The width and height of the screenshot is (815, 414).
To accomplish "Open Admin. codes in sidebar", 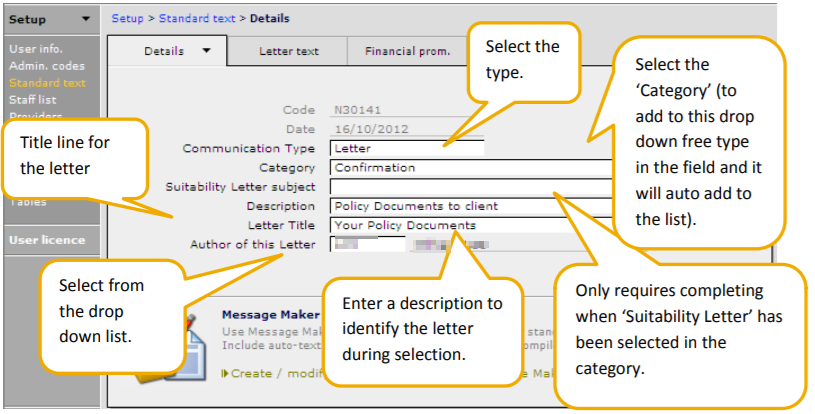I will (47, 66).
